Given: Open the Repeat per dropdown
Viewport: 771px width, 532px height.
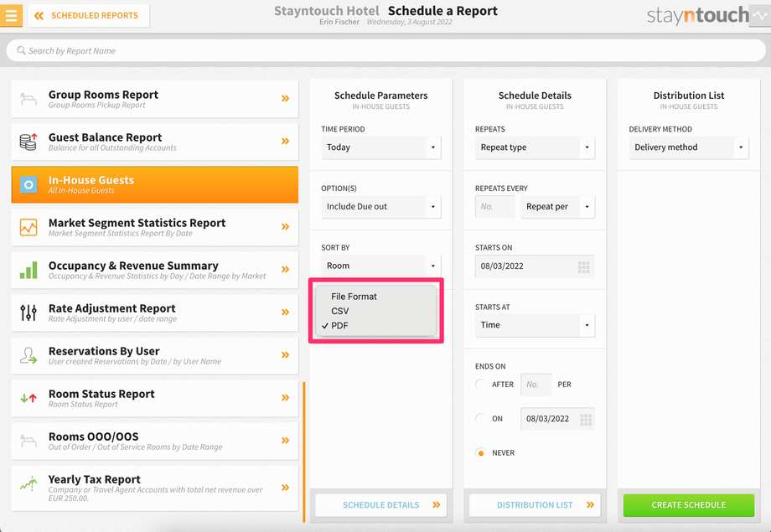Looking at the screenshot, I should [558, 207].
